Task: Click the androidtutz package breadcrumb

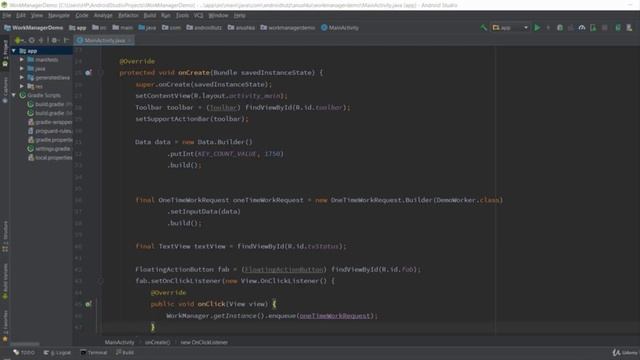Action: (x=204, y=28)
